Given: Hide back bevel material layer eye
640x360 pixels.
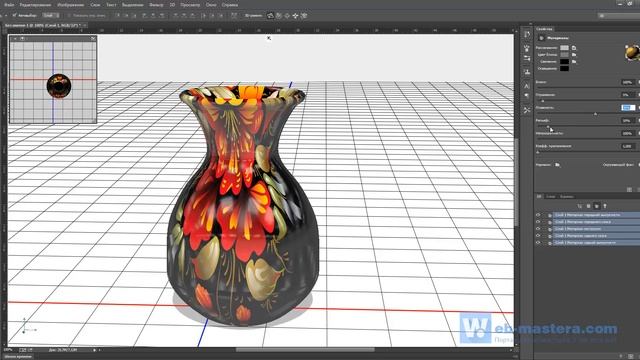Looking at the screenshot, I should (538, 236).
